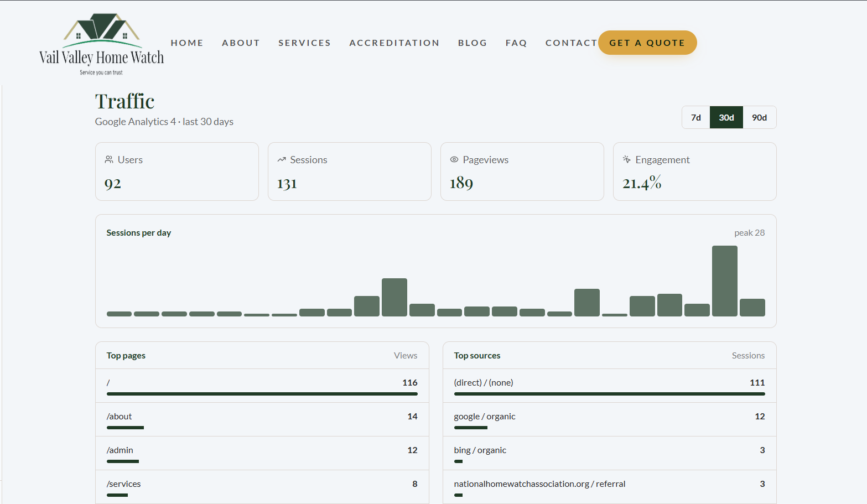Click the Traffic page heading

pyautogui.click(x=125, y=101)
